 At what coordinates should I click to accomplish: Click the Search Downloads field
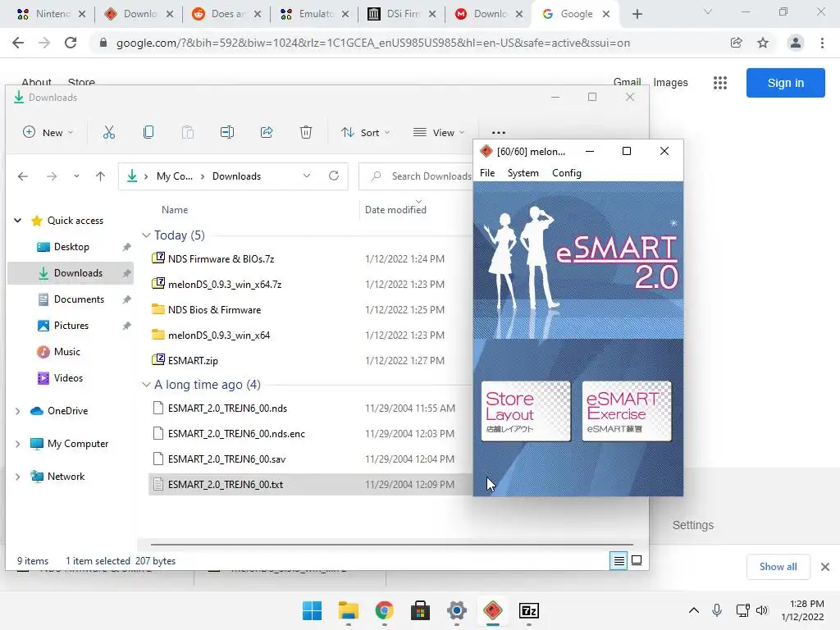(416, 176)
